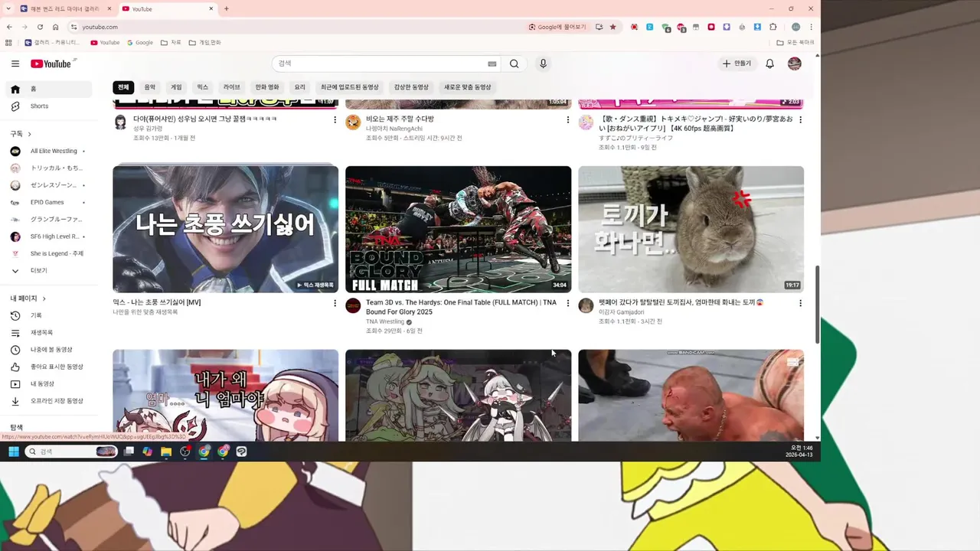Open File Explorer from the taskbar

tap(166, 452)
